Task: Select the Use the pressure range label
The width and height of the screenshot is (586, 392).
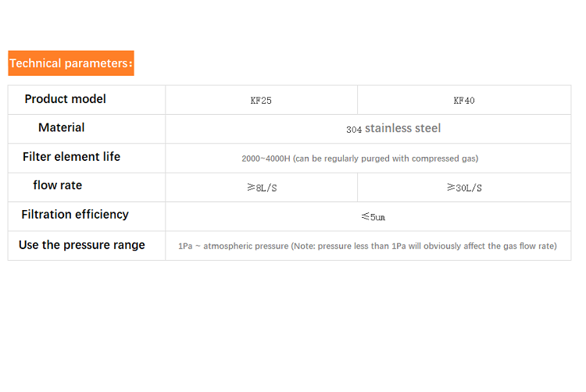Action: (x=82, y=245)
